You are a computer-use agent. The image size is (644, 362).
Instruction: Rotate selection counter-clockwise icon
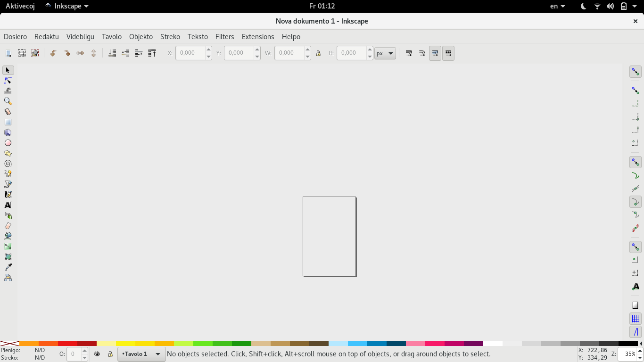(x=53, y=53)
